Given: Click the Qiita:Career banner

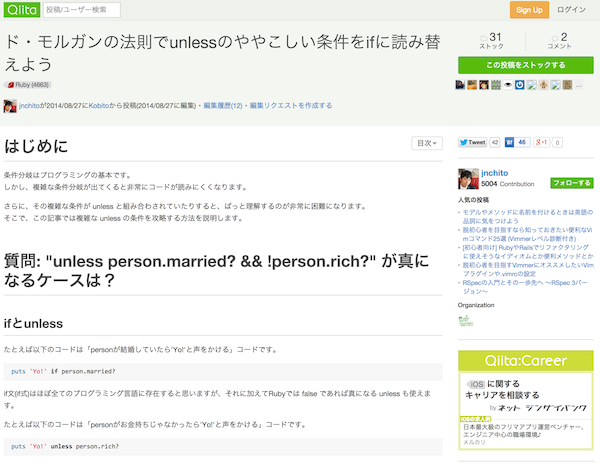Looking at the screenshot, I should click(526, 361).
